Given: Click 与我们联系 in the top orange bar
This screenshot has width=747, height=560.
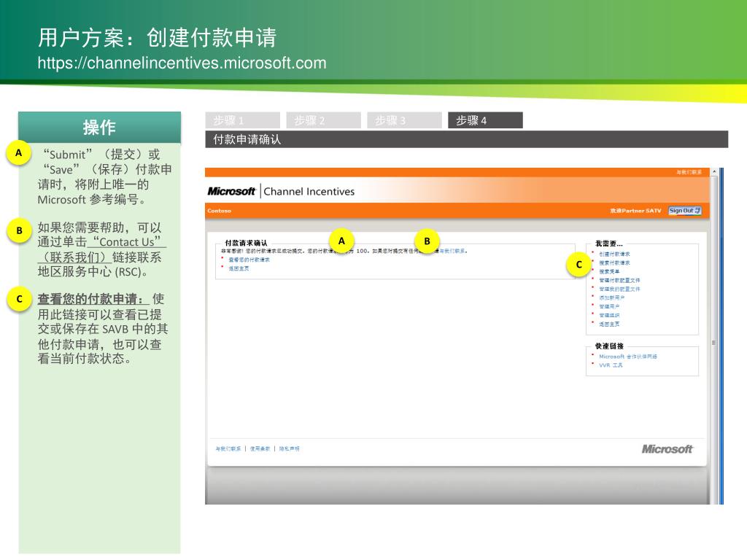Looking at the screenshot, I should [689, 172].
